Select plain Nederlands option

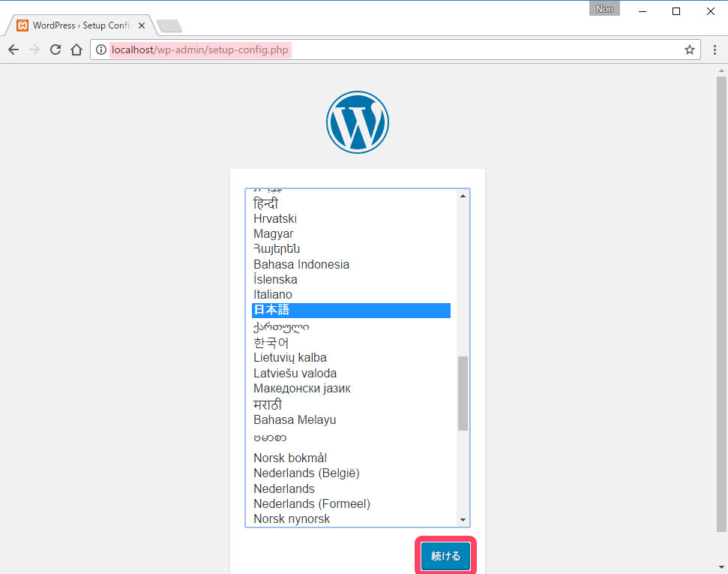[x=351, y=488]
